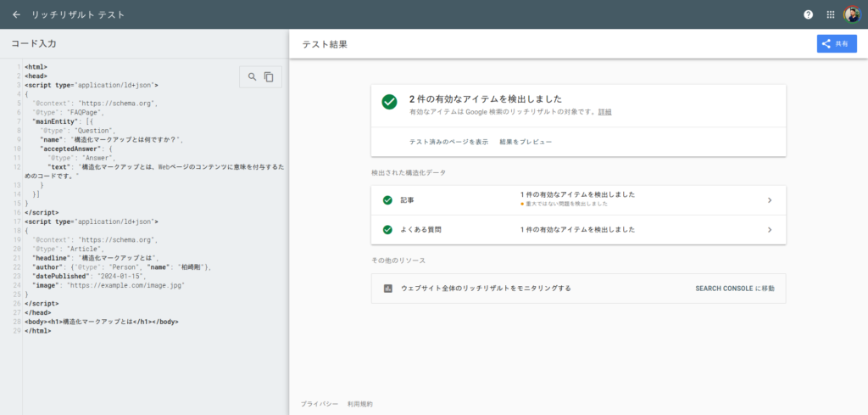868x415 pixels.
Task: Click SEARCH CONSOLE に移動 link
Action: pos(735,288)
